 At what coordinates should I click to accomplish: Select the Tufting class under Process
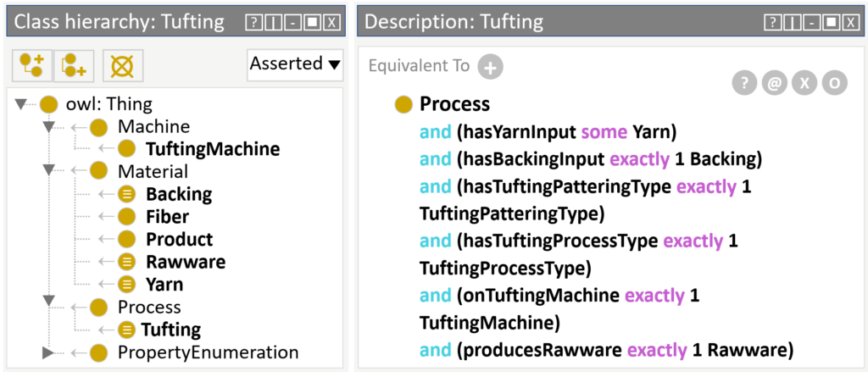[x=170, y=330]
